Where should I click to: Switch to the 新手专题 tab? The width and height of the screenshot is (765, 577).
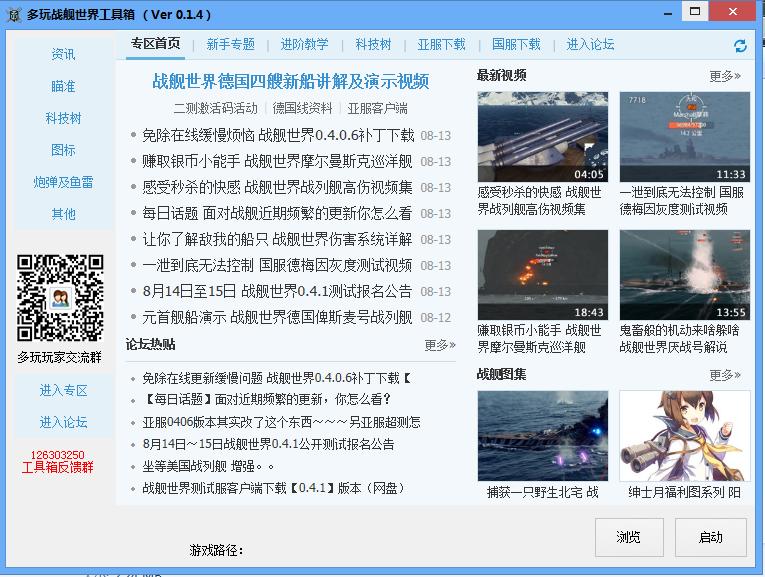[231, 44]
